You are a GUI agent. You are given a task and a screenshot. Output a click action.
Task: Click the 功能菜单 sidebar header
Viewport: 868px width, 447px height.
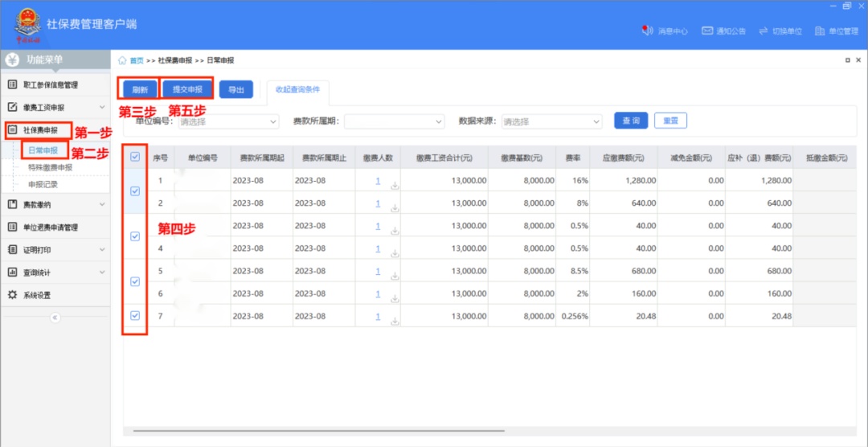click(x=55, y=59)
